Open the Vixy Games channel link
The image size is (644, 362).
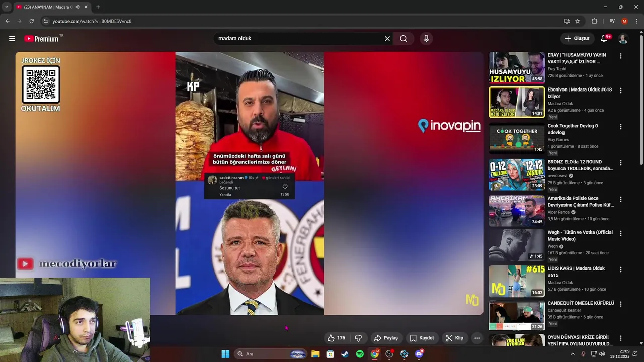(x=558, y=140)
